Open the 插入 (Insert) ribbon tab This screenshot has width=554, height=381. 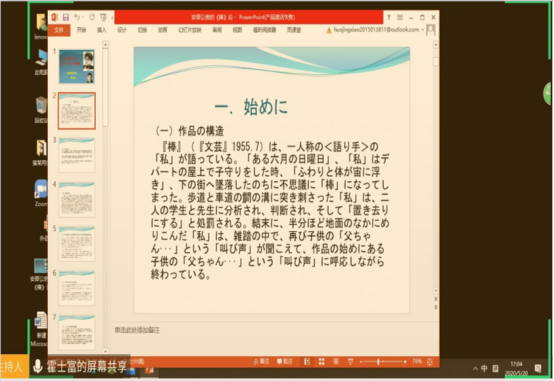pyautogui.click(x=101, y=30)
